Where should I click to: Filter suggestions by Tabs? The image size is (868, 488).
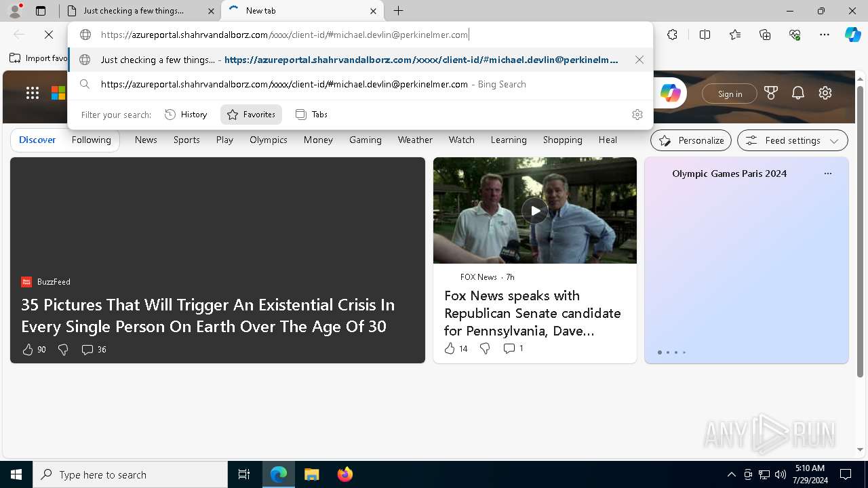(311, 115)
